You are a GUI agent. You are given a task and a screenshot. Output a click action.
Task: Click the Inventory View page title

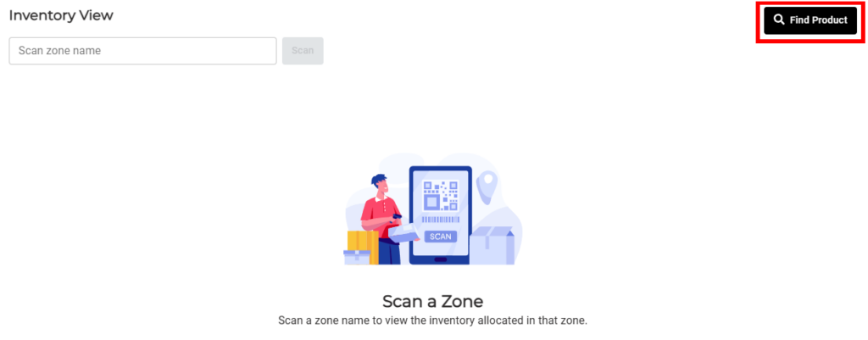tap(61, 15)
